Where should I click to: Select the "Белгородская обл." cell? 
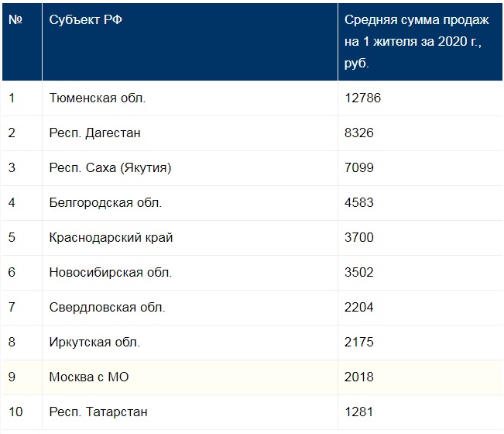point(105,203)
